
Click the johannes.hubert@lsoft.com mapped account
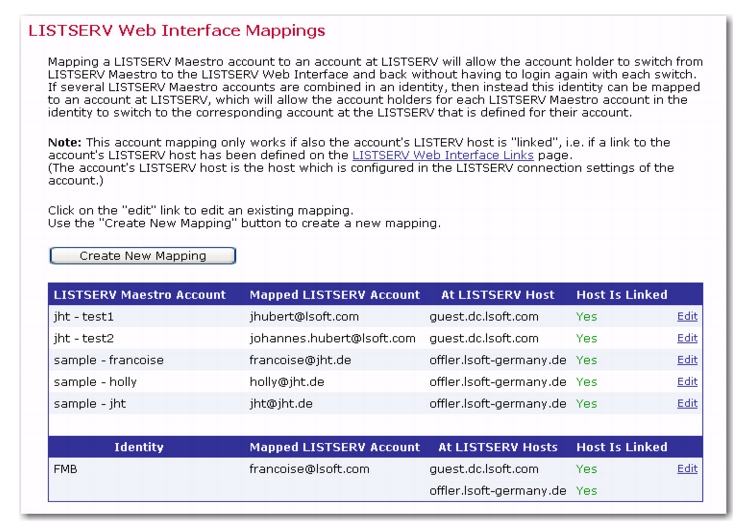coord(333,339)
